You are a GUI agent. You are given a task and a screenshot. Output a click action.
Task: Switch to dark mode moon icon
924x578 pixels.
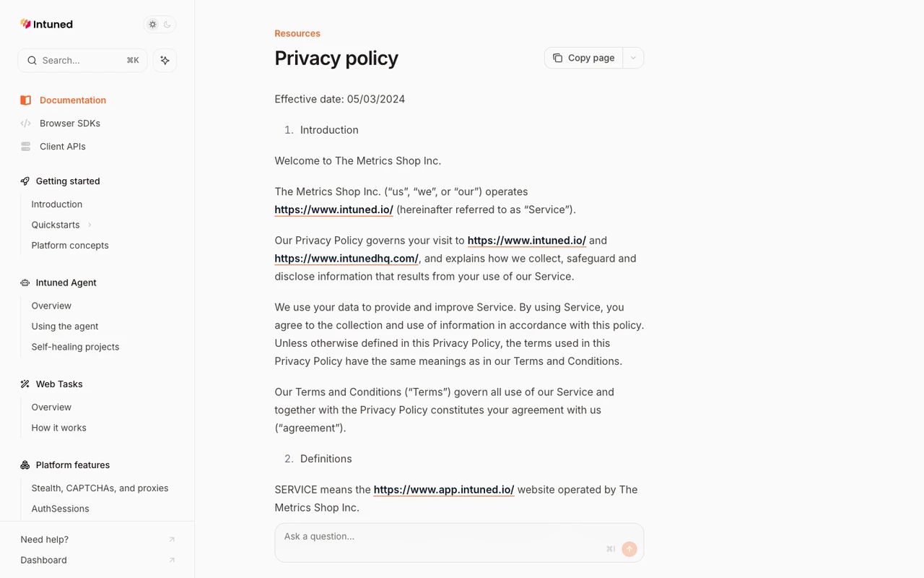pyautogui.click(x=167, y=25)
